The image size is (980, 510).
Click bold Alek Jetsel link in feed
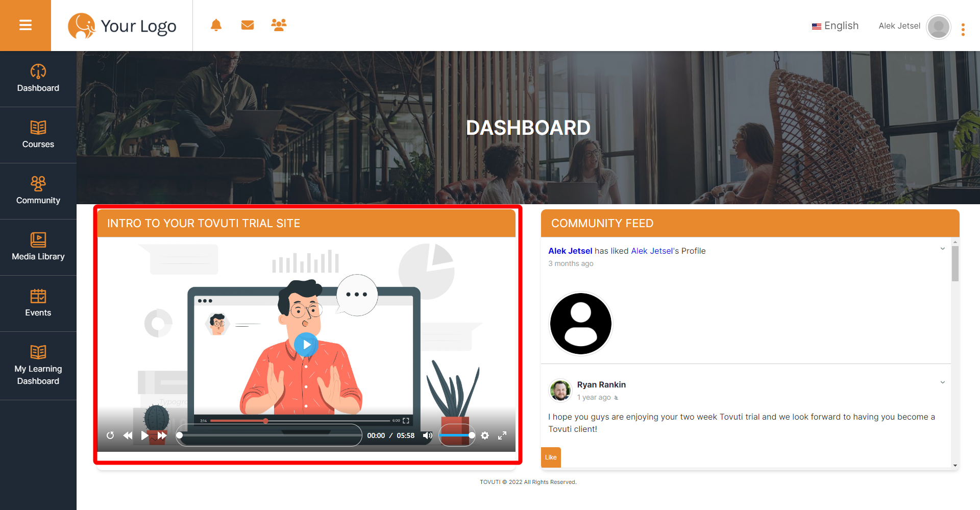pyautogui.click(x=570, y=251)
